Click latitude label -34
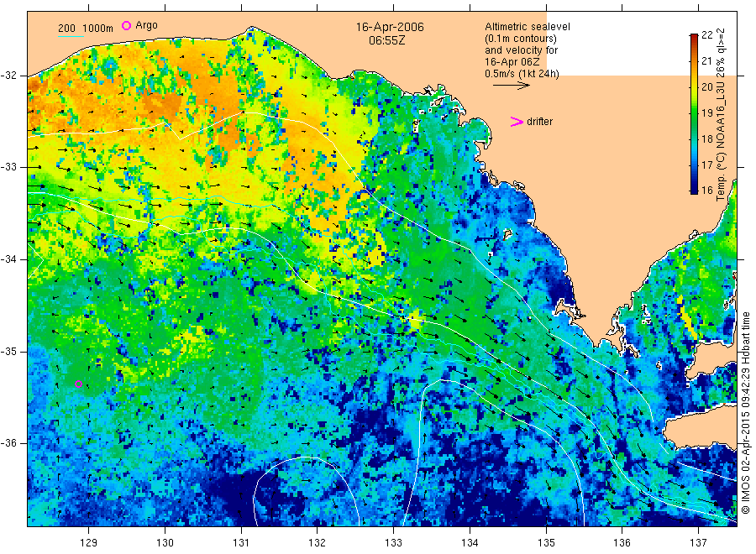The image size is (756, 554). pos(8,259)
